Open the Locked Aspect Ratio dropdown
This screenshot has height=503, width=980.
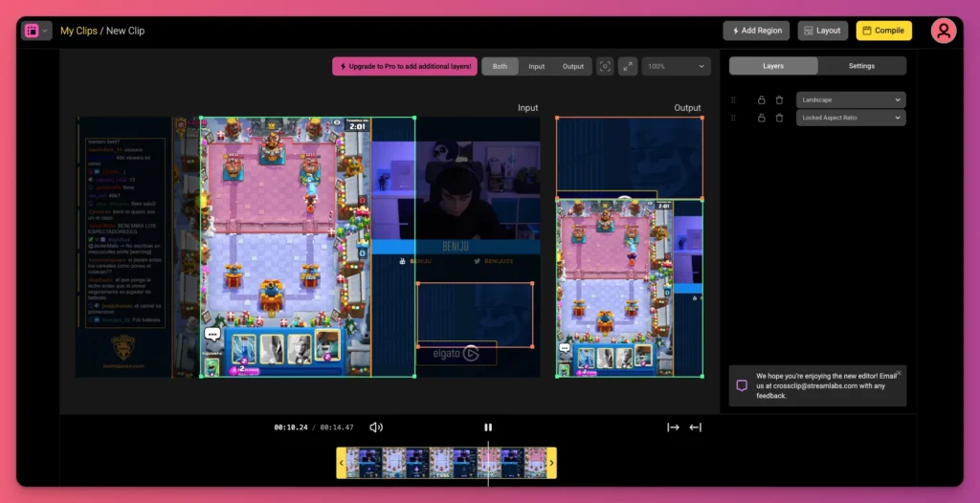pos(851,118)
